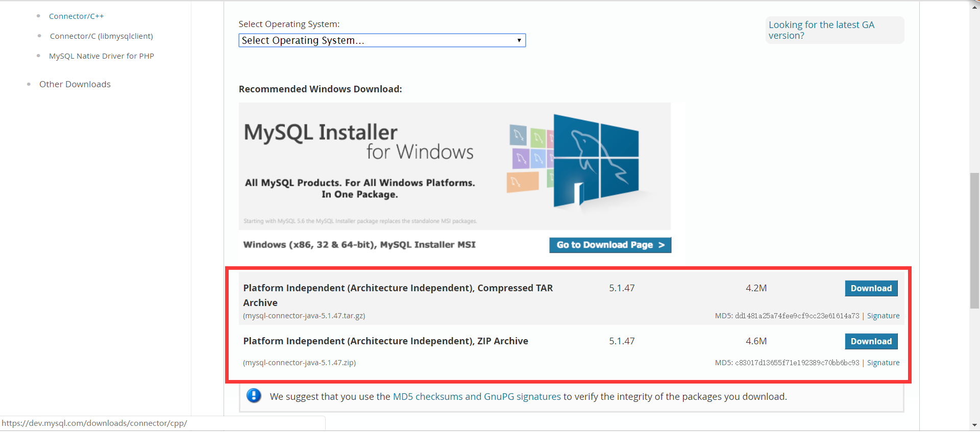
Task: Click the vertical scrollbar thumb
Action: point(974,241)
